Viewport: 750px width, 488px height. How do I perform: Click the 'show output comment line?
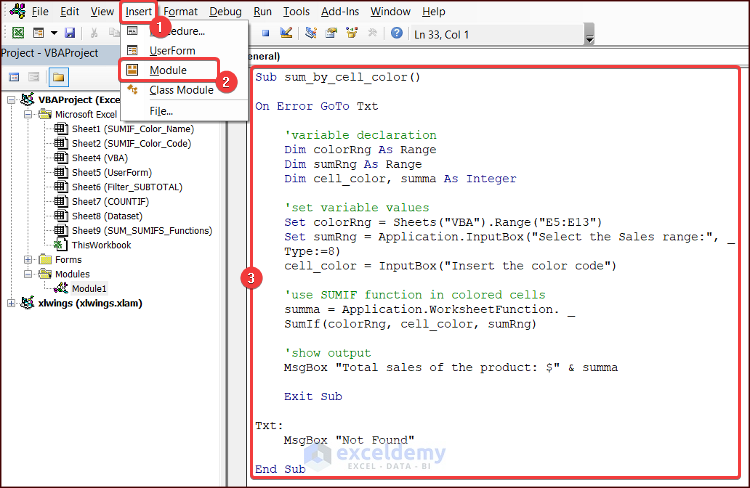point(328,353)
